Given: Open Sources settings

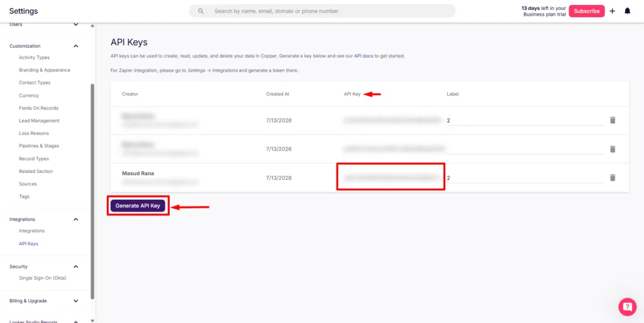Looking at the screenshot, I should tap(28, 184).
